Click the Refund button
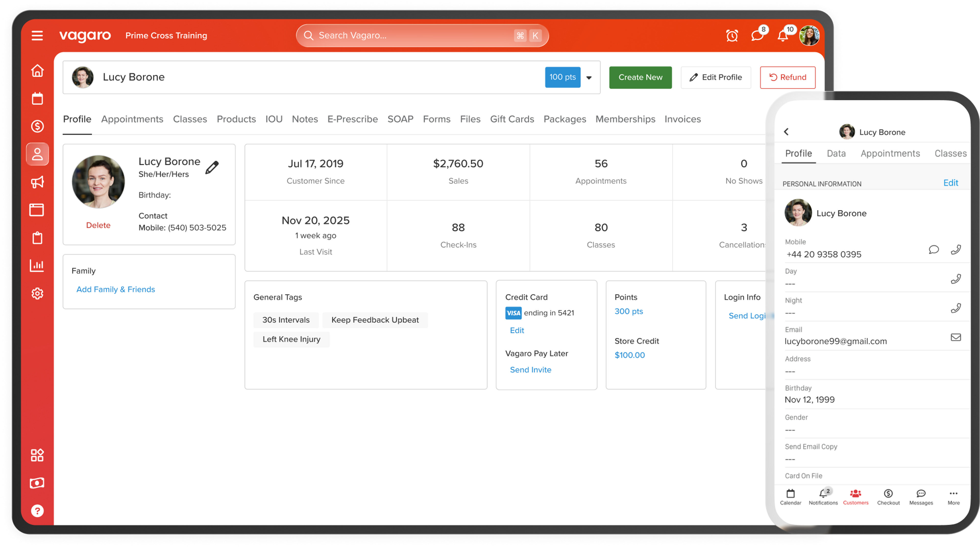Screen dimensions: 980x548 click(788, 77)
